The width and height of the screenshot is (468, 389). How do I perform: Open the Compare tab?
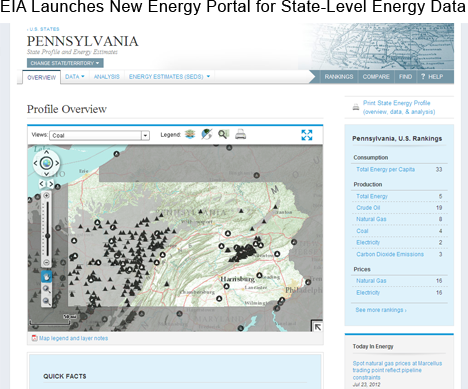(376, 77)
